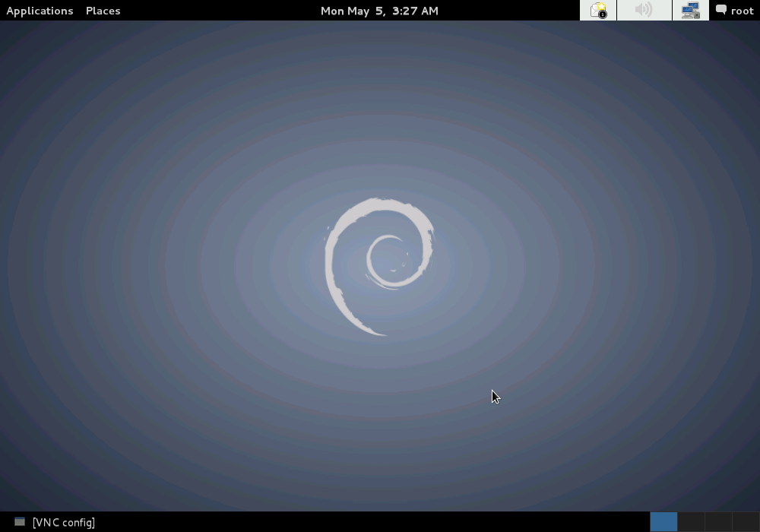Switch to the fourth workspace
This screenshot has width=760, height=532.
(x=745, y=521)
